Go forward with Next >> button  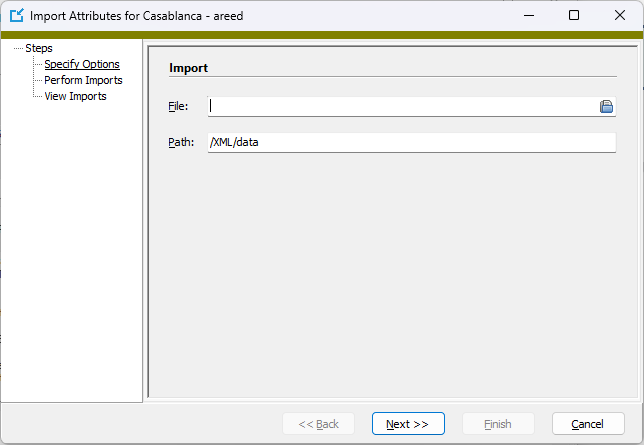point(408,424)
